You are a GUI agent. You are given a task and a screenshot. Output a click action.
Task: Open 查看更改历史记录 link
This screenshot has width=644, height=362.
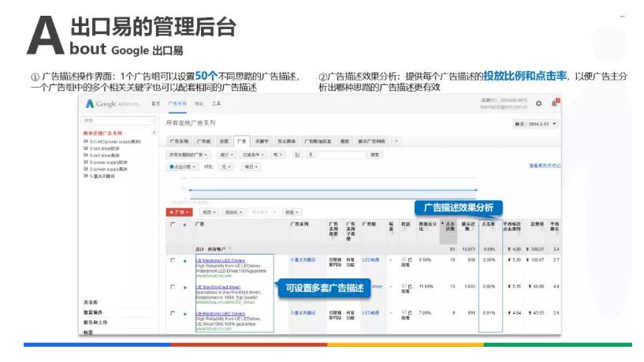pyautogui.click(x=545, y=166)
